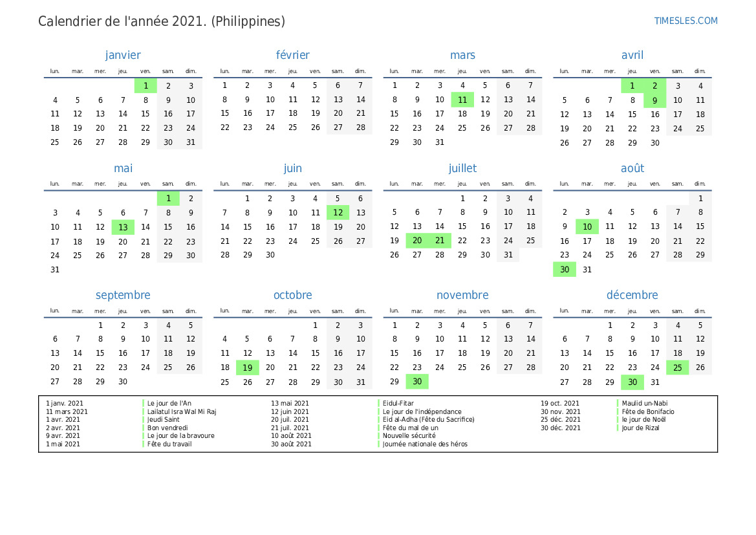Click highlighted 10 in août calendar
This screenshot has height=535, width=756.
(x=587, y=227)
